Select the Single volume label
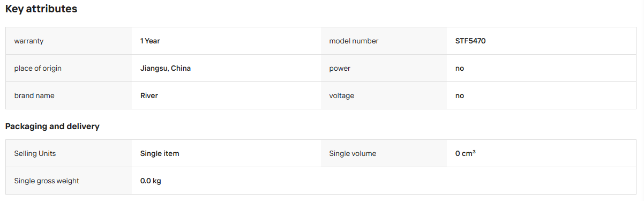The image size is (644, 201). click(353, 153)
